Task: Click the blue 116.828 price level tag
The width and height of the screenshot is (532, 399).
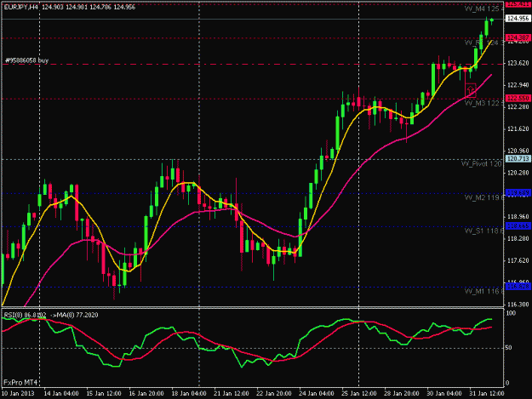Action: click(x=518, y=287)
